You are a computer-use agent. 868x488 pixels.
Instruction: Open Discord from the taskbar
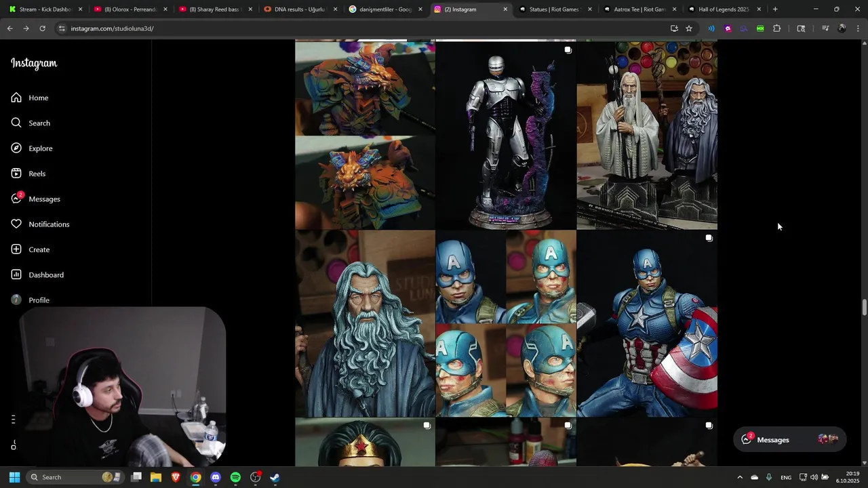(216, 477)
